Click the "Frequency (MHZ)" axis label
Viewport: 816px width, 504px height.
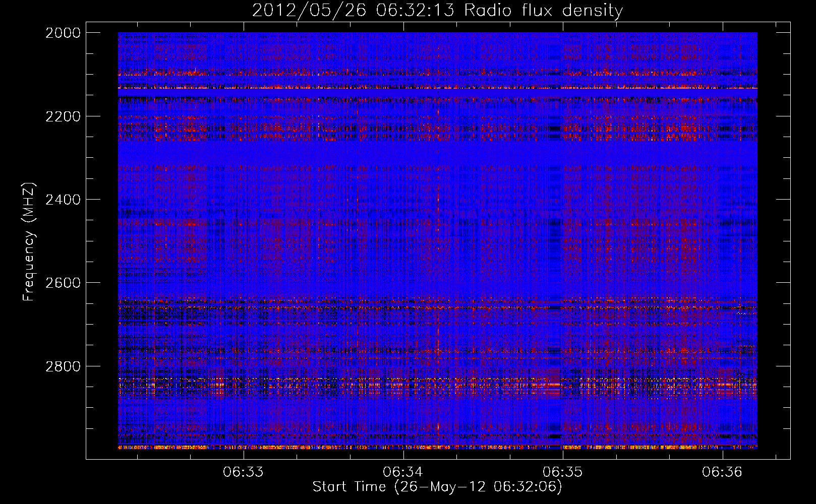29,242
